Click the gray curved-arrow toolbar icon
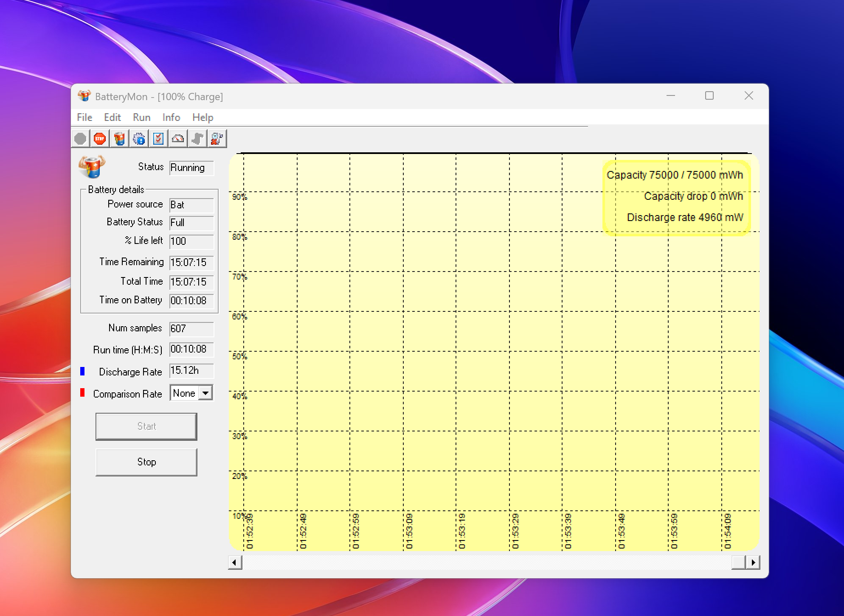 click(197, 139)
